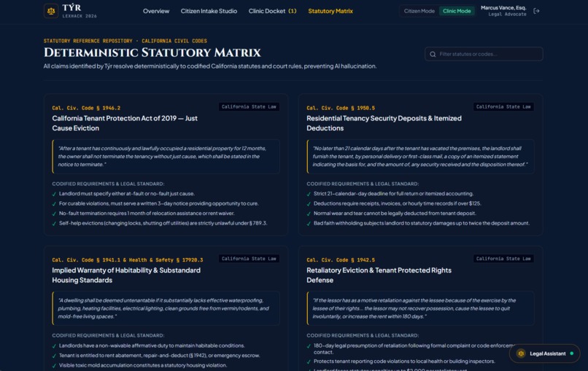
Task: Open Residential Tenancy Security Deposits title
Action: tap(384, 123)
